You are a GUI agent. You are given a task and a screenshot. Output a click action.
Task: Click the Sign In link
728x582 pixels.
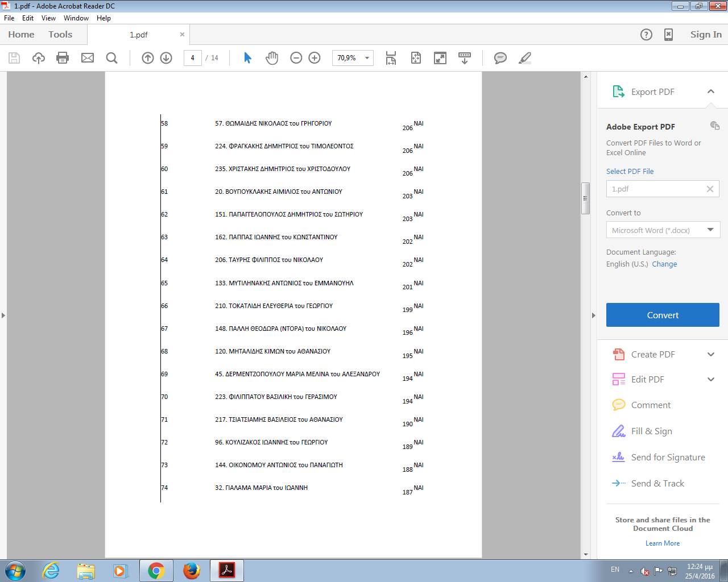(x=706, y=35)
